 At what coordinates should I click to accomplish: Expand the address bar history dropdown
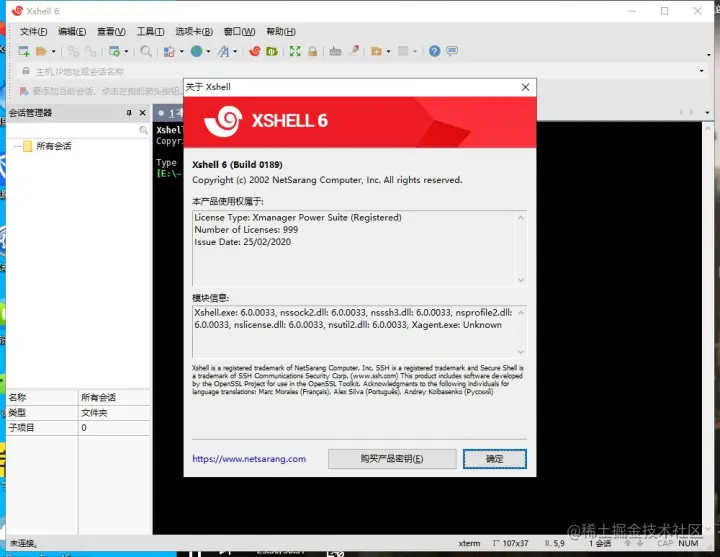pyautogui.click(x=701, y=71)
